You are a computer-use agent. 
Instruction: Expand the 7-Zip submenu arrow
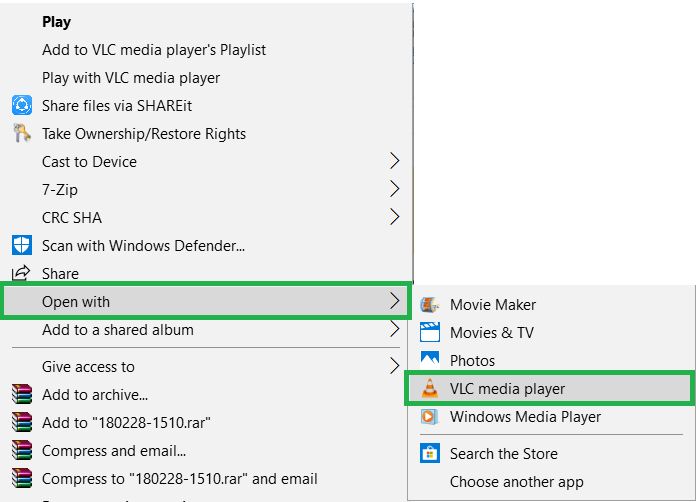[x=395, y=189]
